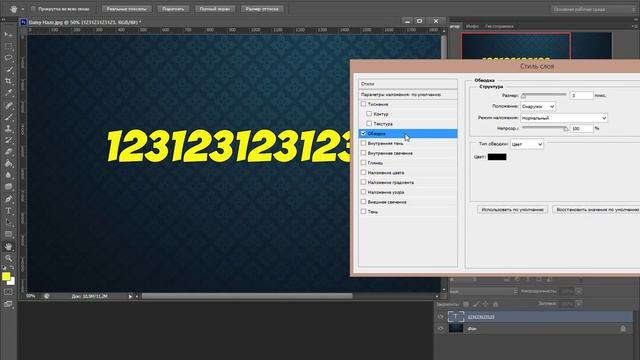Image resolution: width=640 pixels, height=360 pixels.
Task: Uncheck the Обводка checkbox
Action: click(363, 133)
